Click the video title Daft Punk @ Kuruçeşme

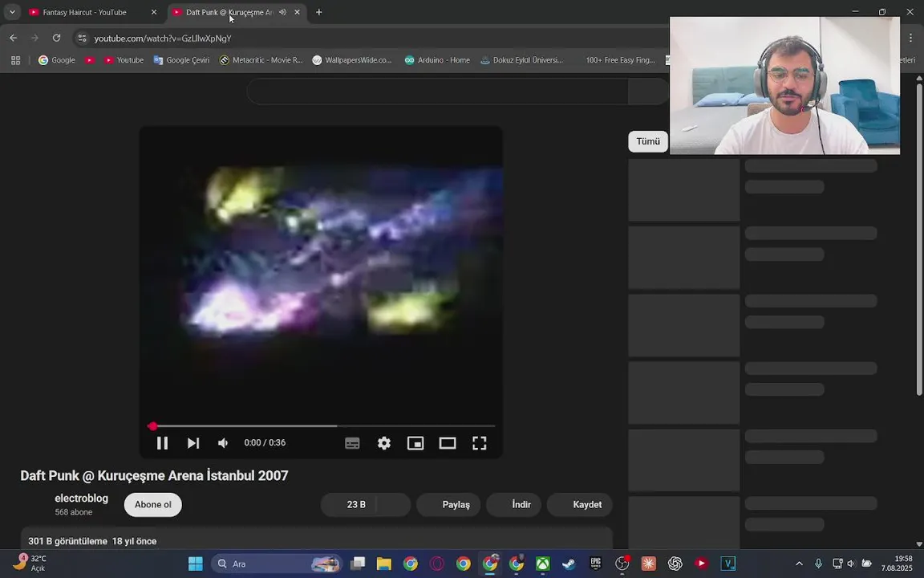pyautogui.click(x=154, y=476)
